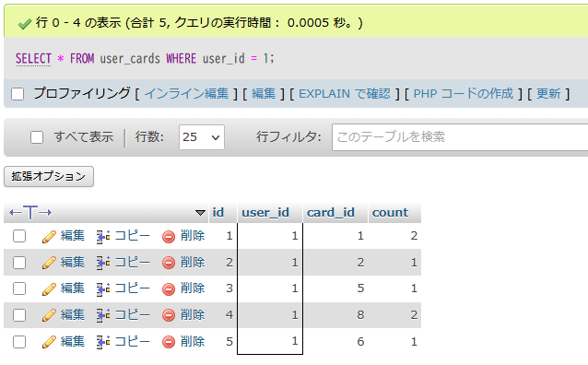Click card_id value 5 in row id 3
The width and height of the screenshot is (588, 365).
360,288
